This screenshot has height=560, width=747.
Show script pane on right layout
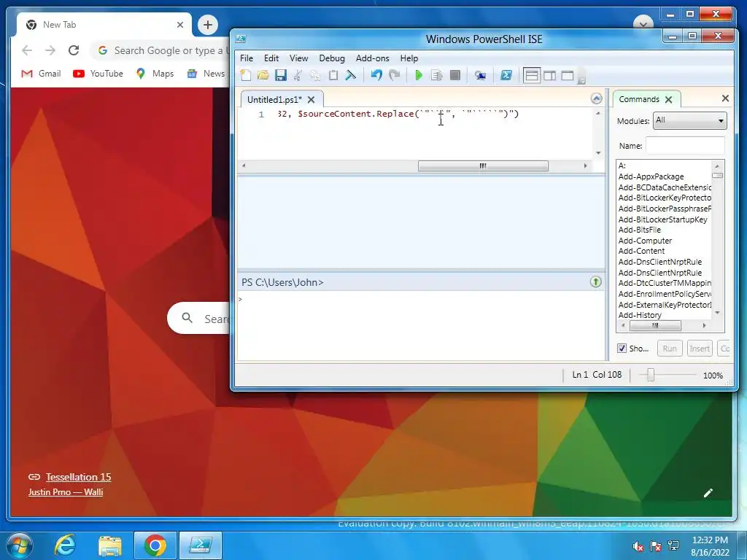[x=550, y=75]
